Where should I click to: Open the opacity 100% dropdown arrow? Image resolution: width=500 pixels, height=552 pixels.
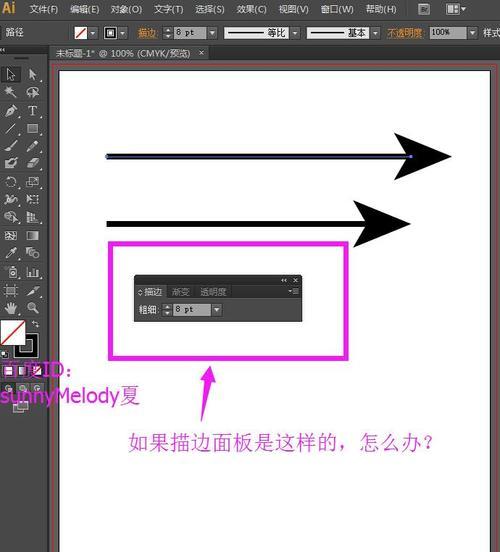point(472,33)
